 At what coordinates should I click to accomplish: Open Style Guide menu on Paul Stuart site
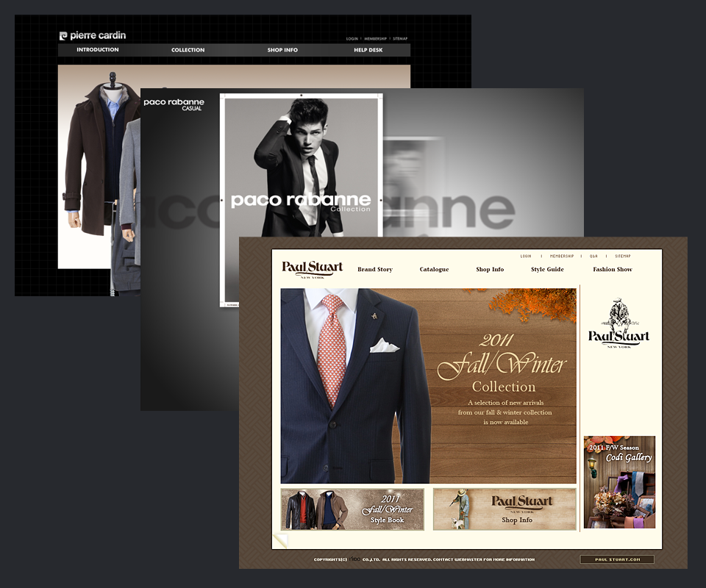click(x=547, y=269)
